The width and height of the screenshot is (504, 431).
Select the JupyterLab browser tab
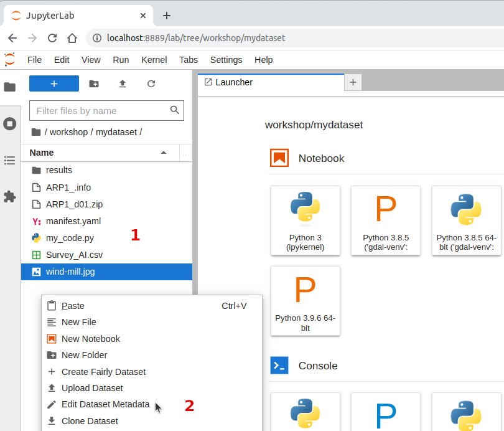78,16
